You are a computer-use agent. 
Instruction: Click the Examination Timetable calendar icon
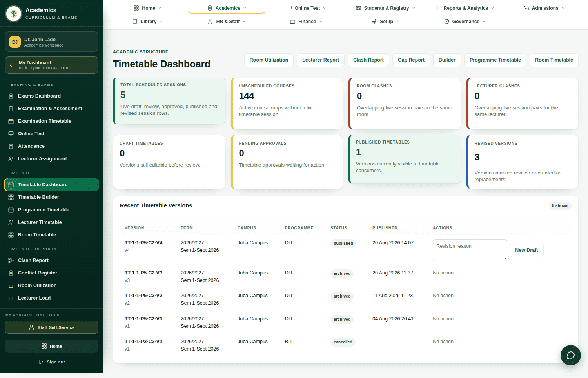coord(11,121)
